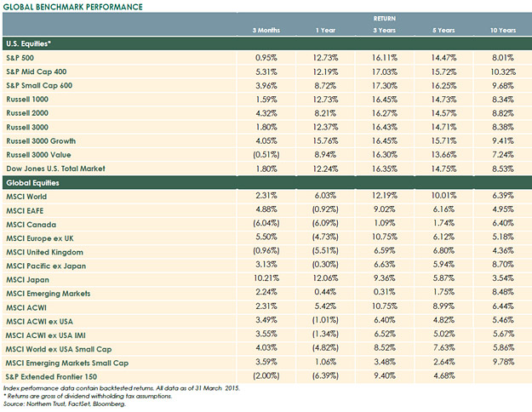Select MSCI Emerging Markets 3-year 0.31%
532x412 pixels.
click(x=385, y=292)
